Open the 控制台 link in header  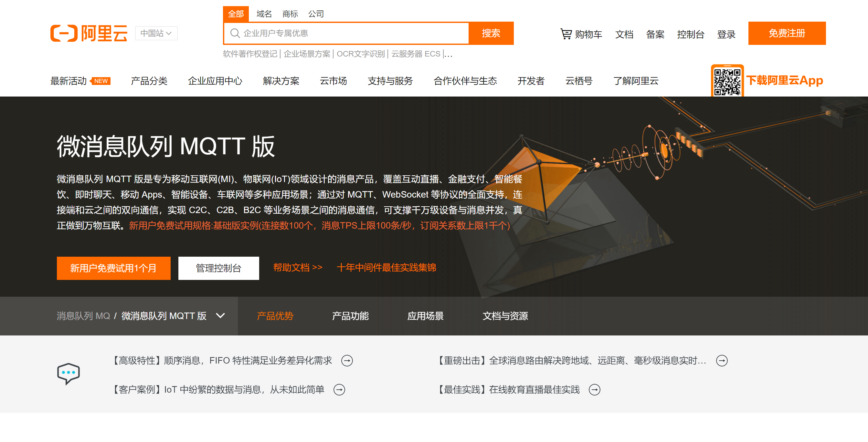click(x=690, y=34)
